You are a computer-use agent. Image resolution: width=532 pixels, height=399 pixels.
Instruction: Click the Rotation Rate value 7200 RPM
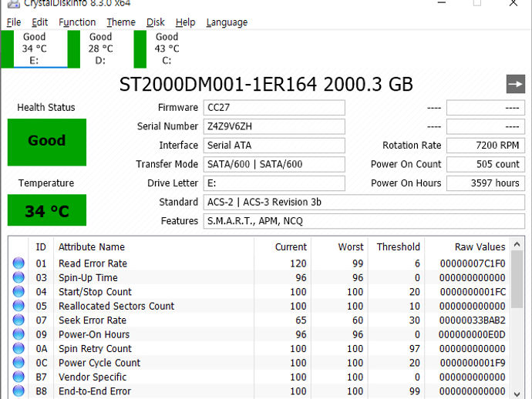pyautogui.click(x=486, y=146)
